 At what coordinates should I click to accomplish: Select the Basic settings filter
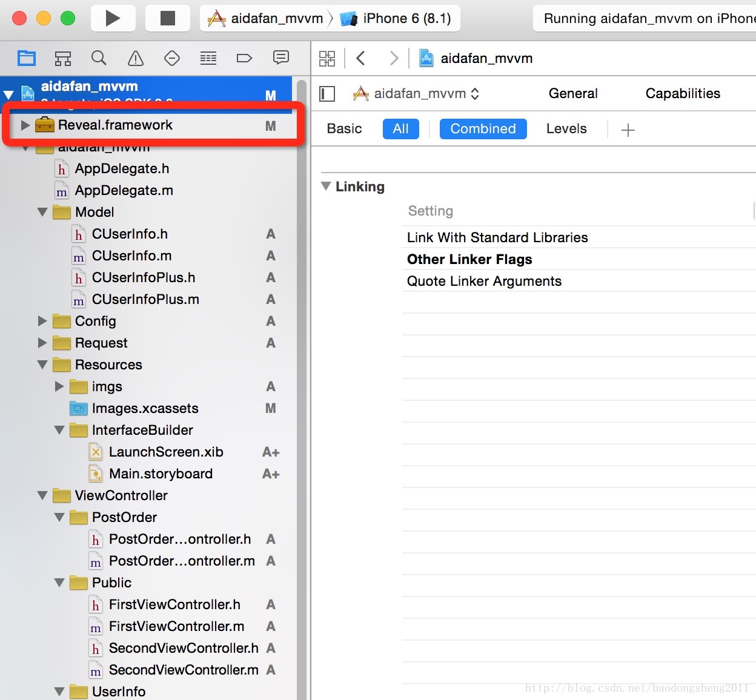tap(344, 129)
